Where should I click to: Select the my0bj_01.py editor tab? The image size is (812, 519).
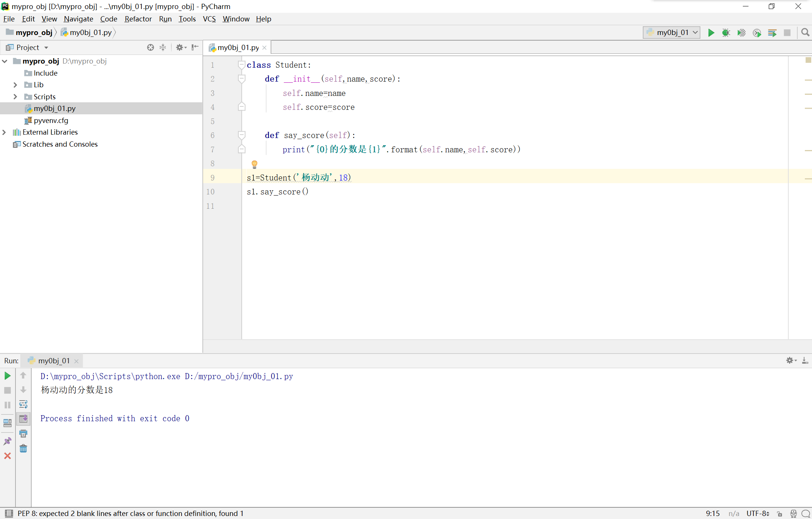pyautogui.click(x=238, y=47)
